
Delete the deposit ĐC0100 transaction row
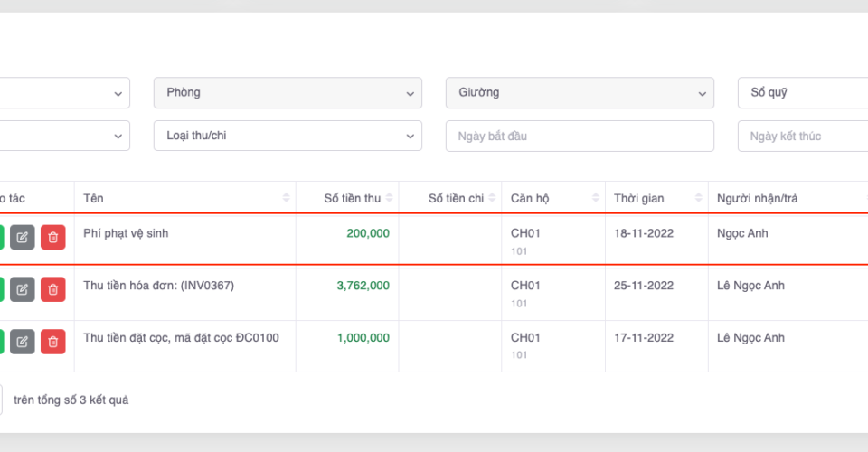[53, 342]
